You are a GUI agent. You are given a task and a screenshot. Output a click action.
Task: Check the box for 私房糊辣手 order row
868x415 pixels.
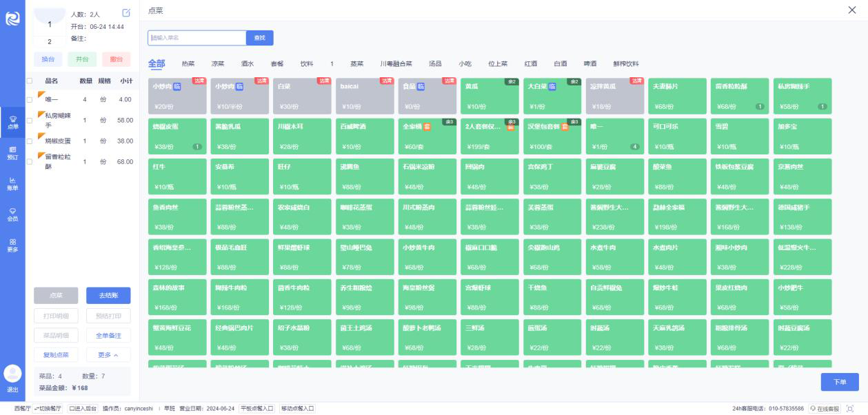29,121
